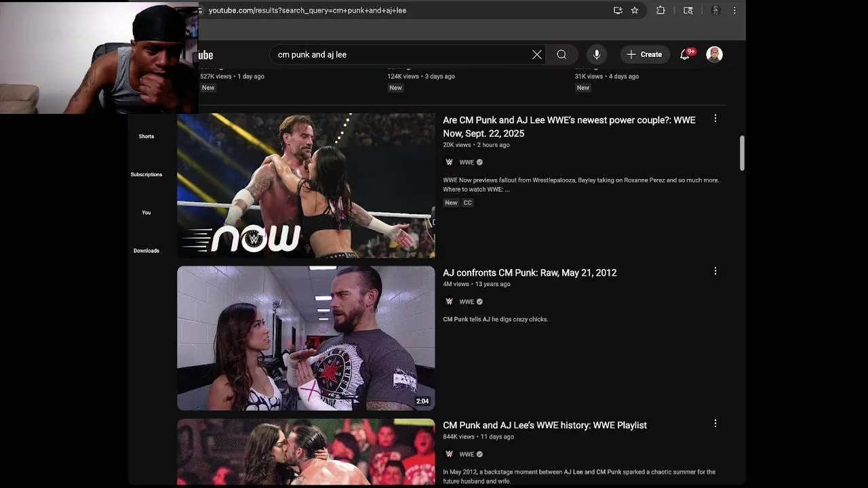
Task: Click the CC badge on the WWE Now video
Action: click(x=467, y=203)
